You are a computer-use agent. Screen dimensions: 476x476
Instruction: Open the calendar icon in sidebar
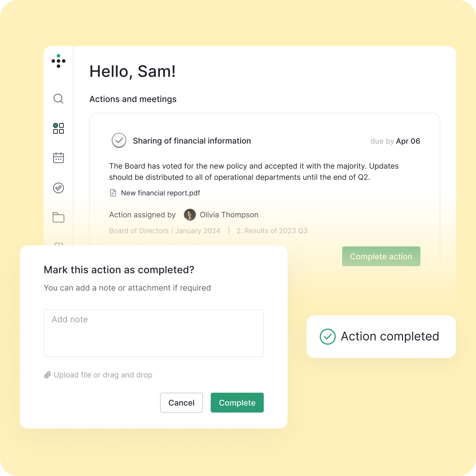[58, 158]
